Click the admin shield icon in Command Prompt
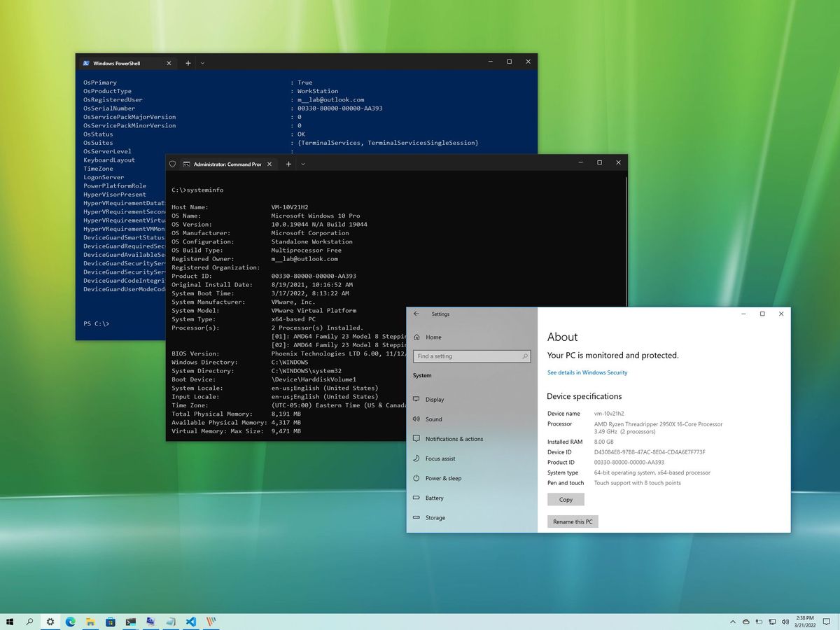This screenshot has height=630, width=840. pos(173,164)
